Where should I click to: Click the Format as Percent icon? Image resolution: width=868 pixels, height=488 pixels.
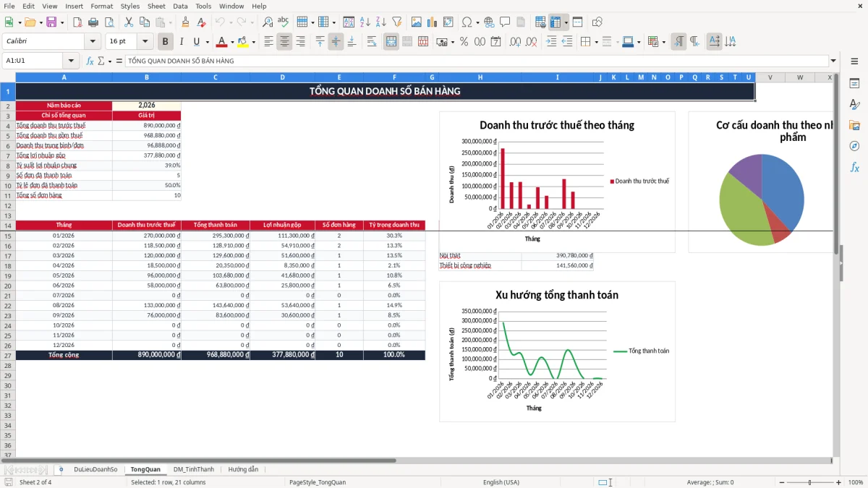point(464,42)
